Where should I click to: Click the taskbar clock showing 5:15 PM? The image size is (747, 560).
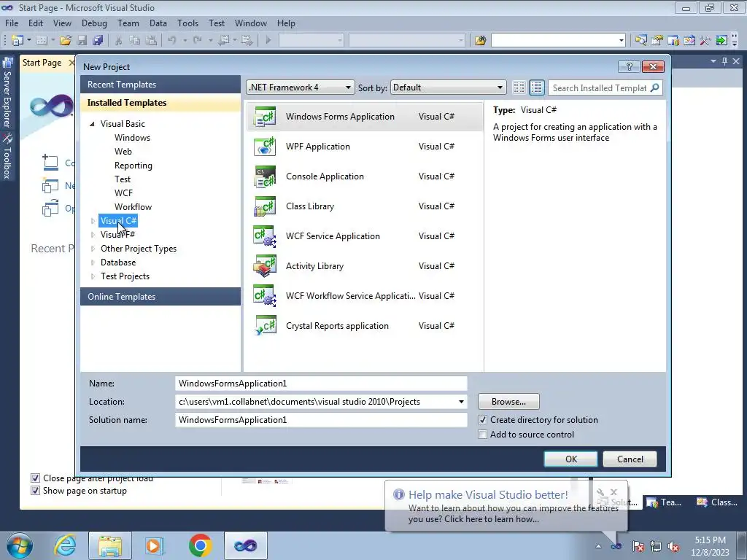click(x=710, y=546)
